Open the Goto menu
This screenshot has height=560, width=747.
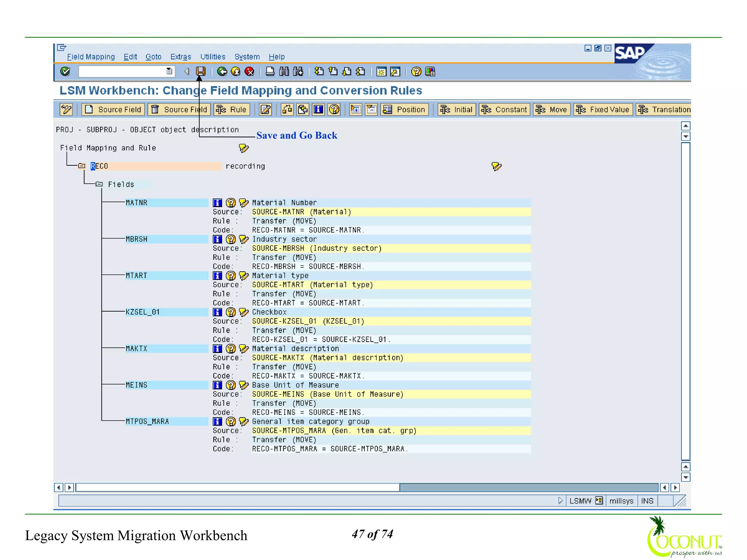pos(153,57)
